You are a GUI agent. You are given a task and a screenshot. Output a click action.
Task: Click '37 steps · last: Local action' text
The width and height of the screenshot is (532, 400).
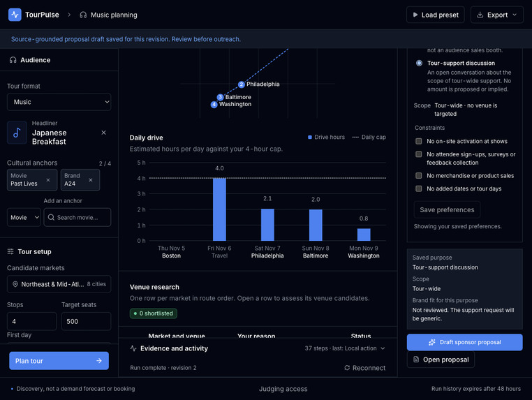(341, 348)
